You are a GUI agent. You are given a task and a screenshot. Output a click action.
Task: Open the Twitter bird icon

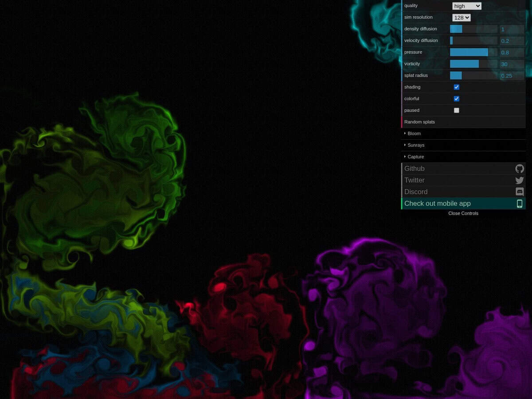point(520,180)
